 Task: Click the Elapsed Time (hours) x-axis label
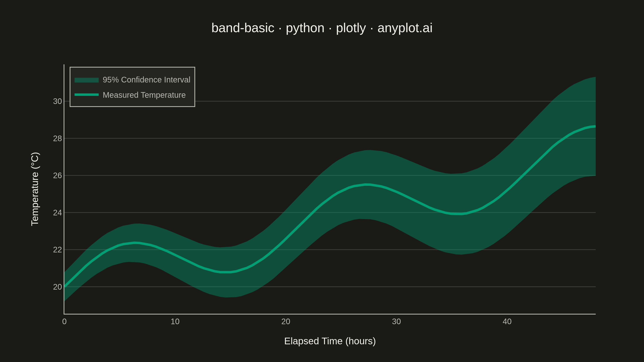pyautogui.click(x=330, y=341)
